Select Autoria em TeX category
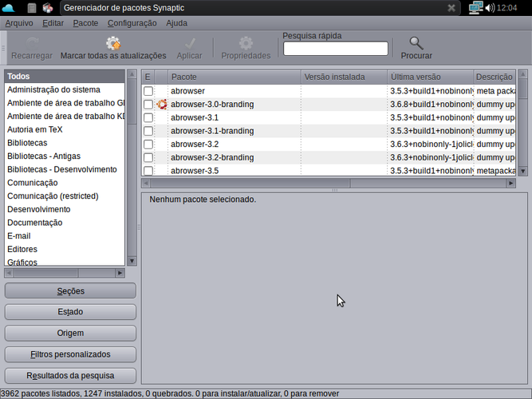This screenshot has height=399, width=532. coord(65,129)
